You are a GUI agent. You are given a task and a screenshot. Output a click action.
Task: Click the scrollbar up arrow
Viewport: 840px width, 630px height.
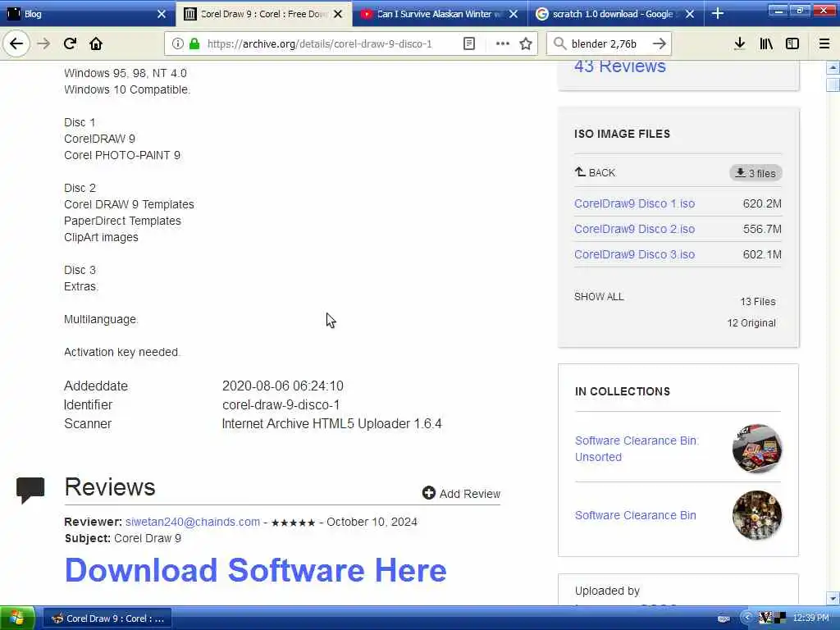click(833, 68)
